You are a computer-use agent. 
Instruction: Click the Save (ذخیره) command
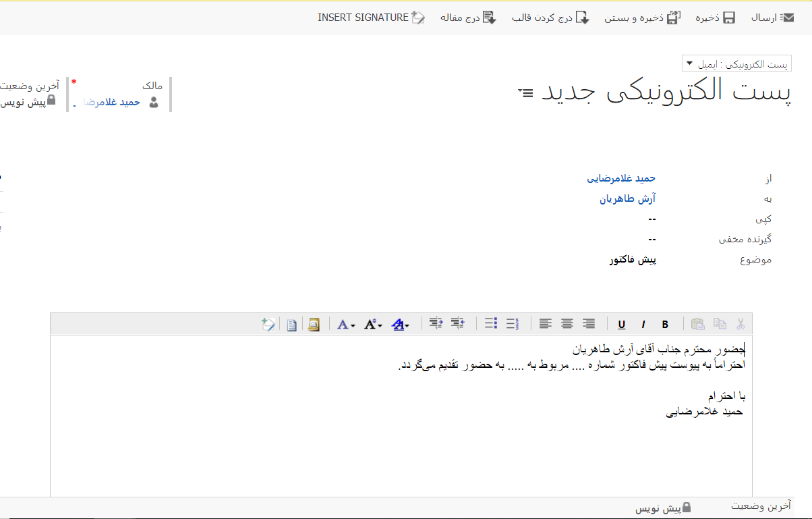click(715, 18)
